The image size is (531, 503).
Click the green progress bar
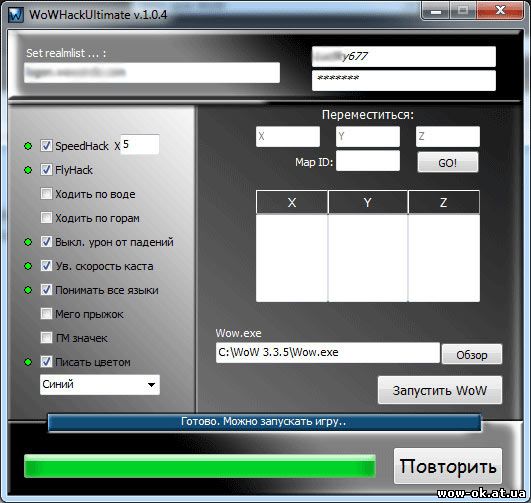tap(200, 466)
